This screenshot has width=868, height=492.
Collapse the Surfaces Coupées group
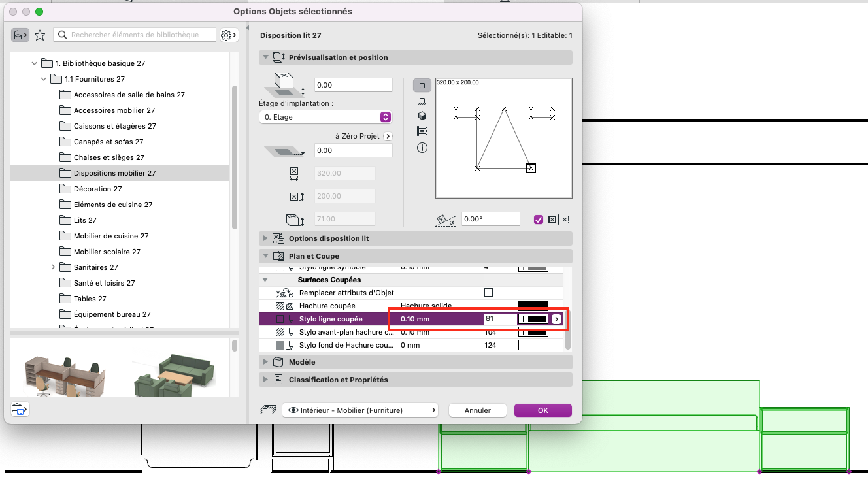[x=265, y=280]
